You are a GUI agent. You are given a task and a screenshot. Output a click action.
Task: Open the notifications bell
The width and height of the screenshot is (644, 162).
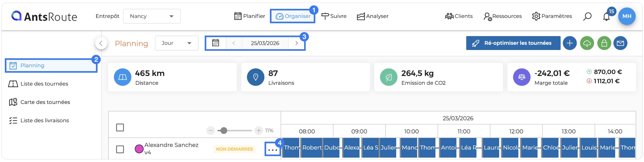[x=606, y=17]
